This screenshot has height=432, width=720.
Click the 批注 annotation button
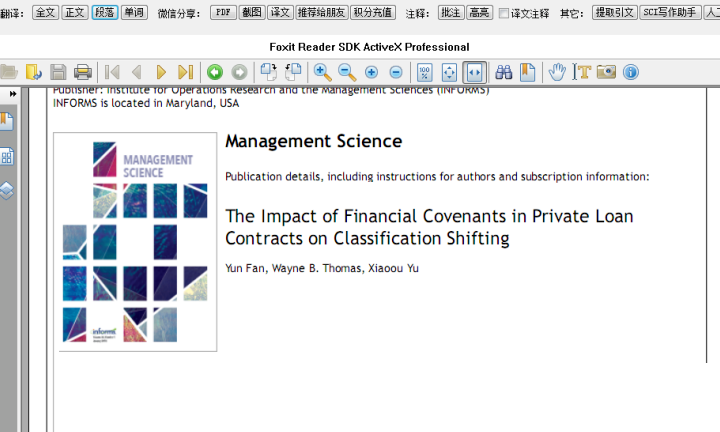click(x=451, y=12)
